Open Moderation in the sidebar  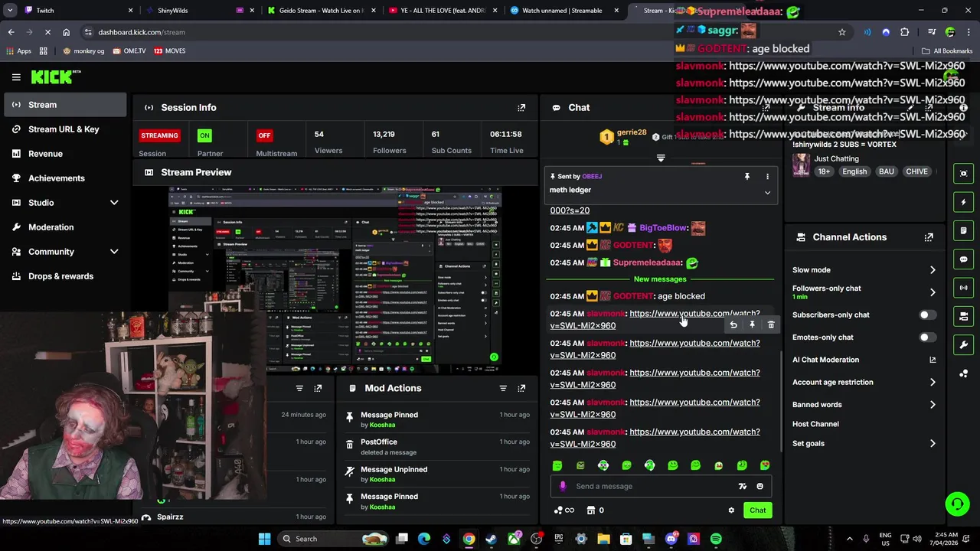(65, 227)
